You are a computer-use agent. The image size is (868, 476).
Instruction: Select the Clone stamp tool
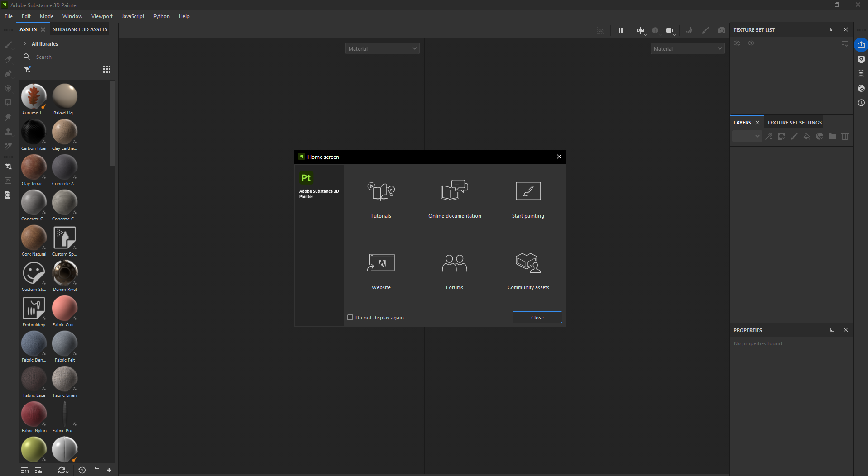(8, 132)
